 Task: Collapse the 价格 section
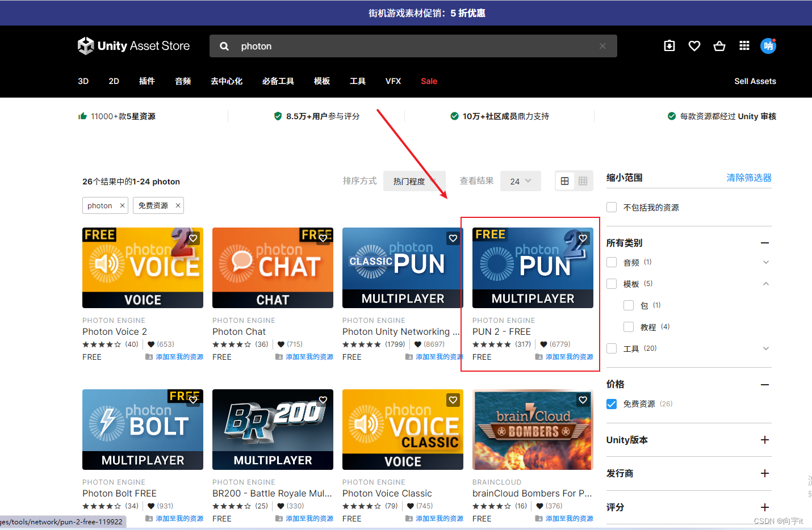click(x=765, y=385)
